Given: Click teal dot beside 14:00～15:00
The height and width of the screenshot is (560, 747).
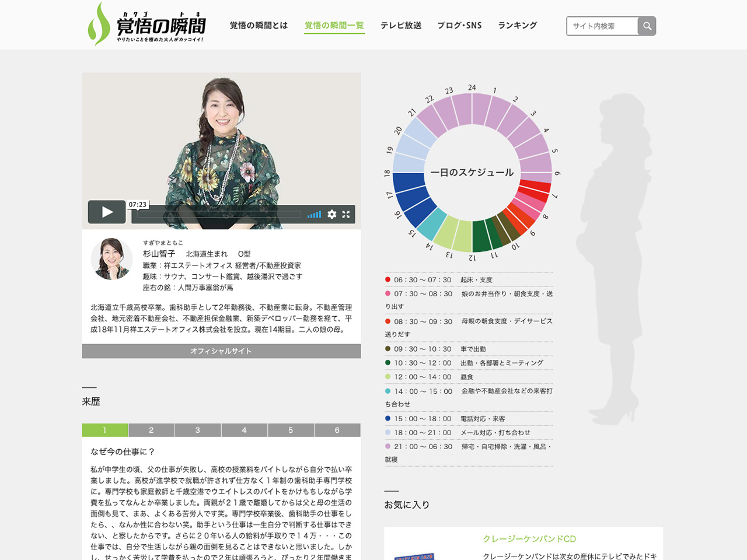Looking at the screenshot, I should pos(388,391).
